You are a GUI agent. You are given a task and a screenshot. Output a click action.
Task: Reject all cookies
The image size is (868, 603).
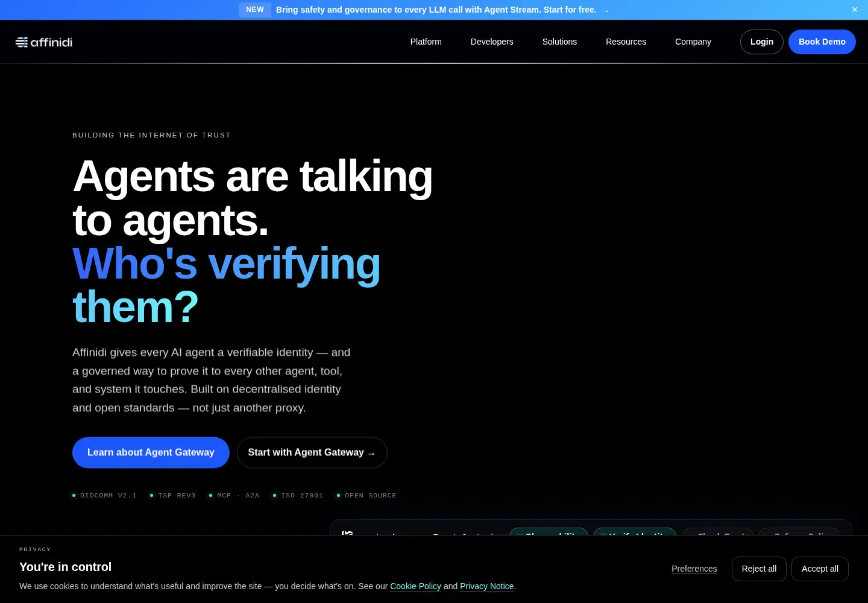tap(759, 569)
